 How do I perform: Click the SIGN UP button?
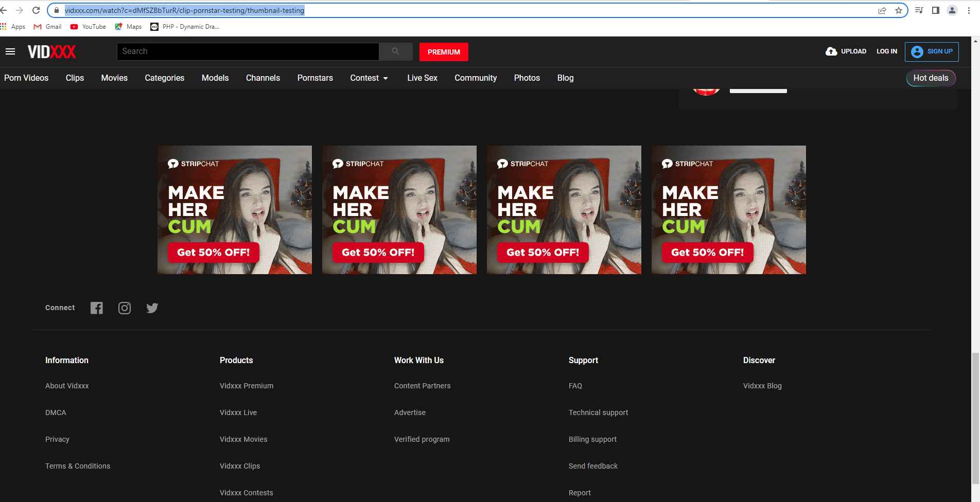(x=932, y=51)
